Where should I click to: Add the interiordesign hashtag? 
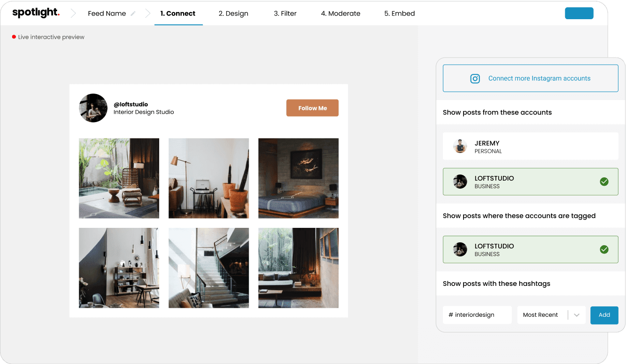pyautogui.click(x=604, y=315)
